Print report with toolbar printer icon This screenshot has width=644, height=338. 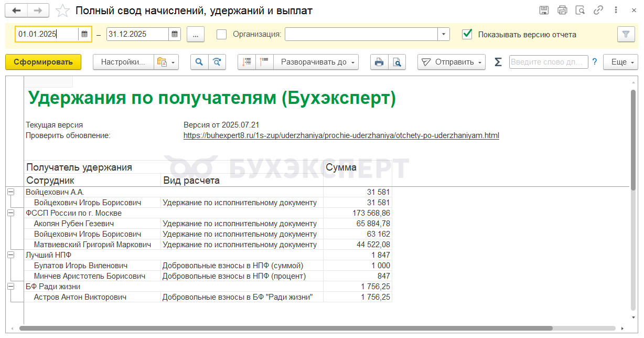point(379,62)
